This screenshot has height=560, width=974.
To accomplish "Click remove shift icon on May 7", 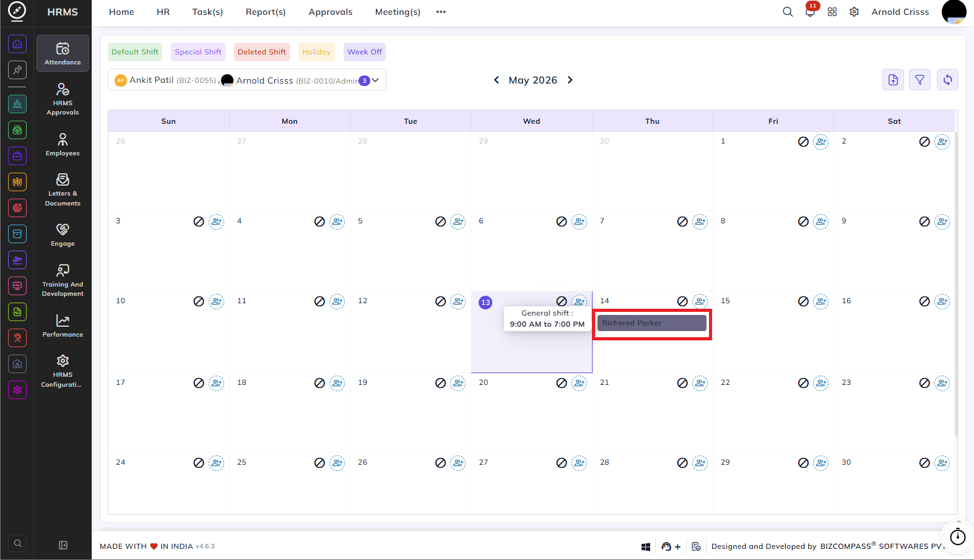I will coord(682,222).
